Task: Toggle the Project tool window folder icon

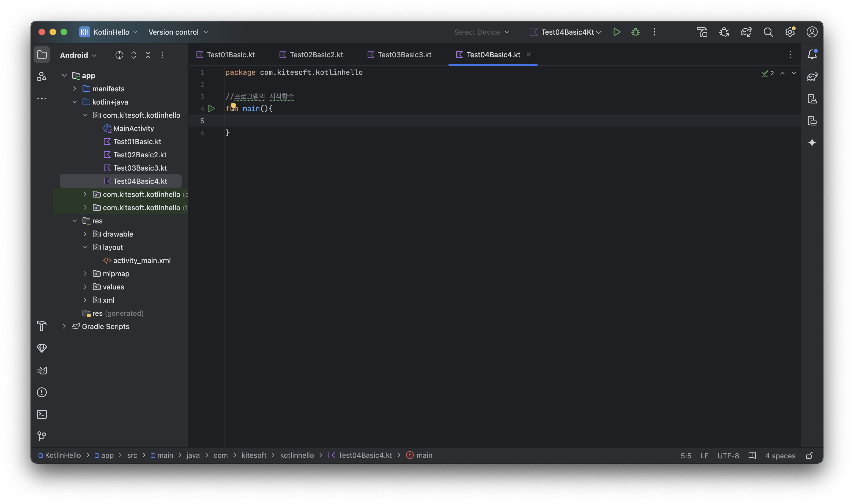Action: coord(42,54)
